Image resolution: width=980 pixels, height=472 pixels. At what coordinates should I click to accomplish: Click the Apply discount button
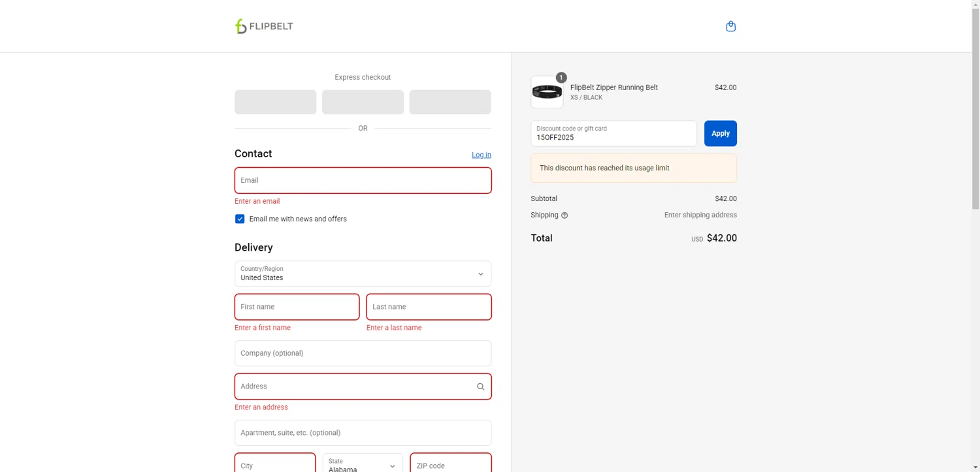click(x=720, y=133)
